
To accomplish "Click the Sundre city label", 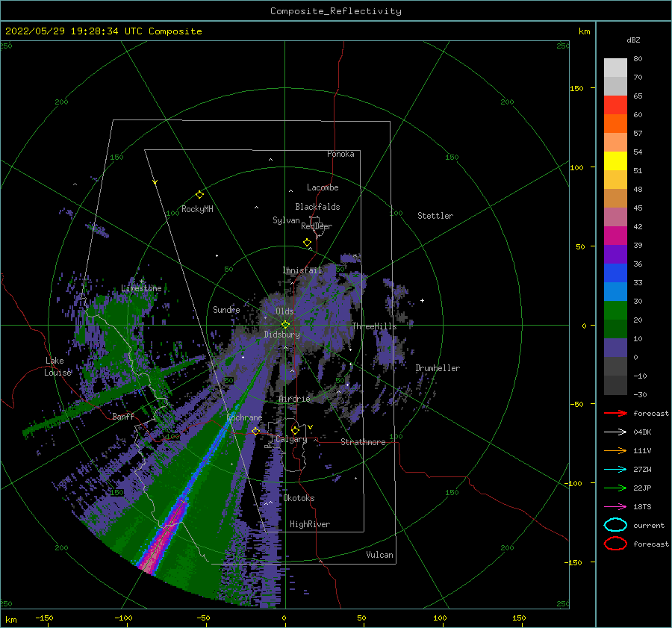I will pos(226,309).
